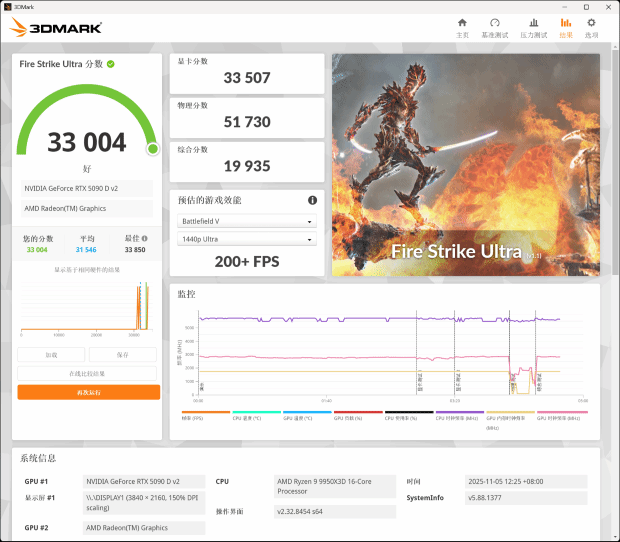This screenshot has height=542, width=620.
Task: Switch to the 结果 results page
Action: pos(566,27)
